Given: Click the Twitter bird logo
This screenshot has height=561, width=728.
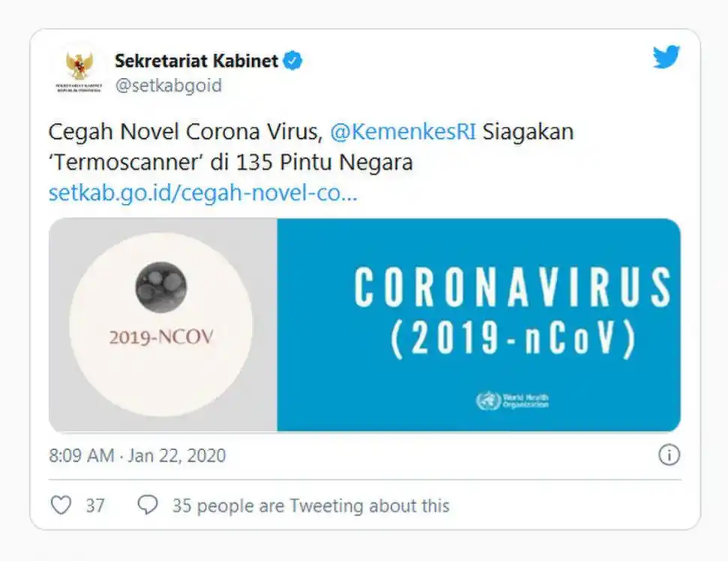Looking at the screenshot, I should coord(666,57).
